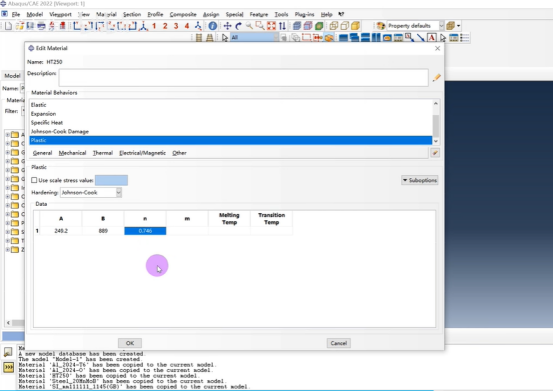Viewport: 554px width, 392px height.
Task: Click the pencil icon beside Description
Action: click(436, 77)
